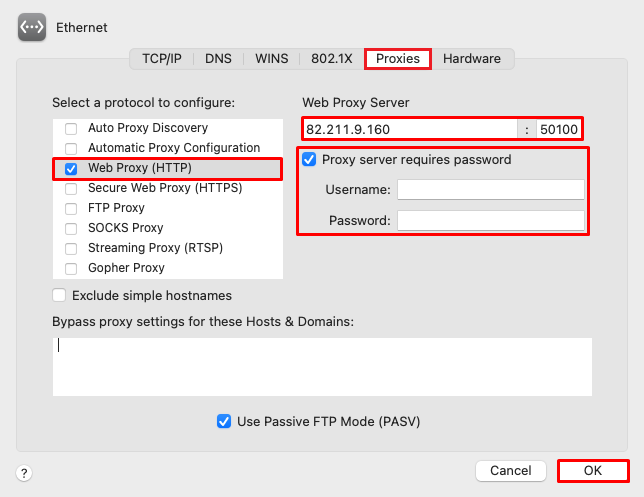
Task: Disable Use Passive FTP Mode (PASV)
Action: coord(224,421)
